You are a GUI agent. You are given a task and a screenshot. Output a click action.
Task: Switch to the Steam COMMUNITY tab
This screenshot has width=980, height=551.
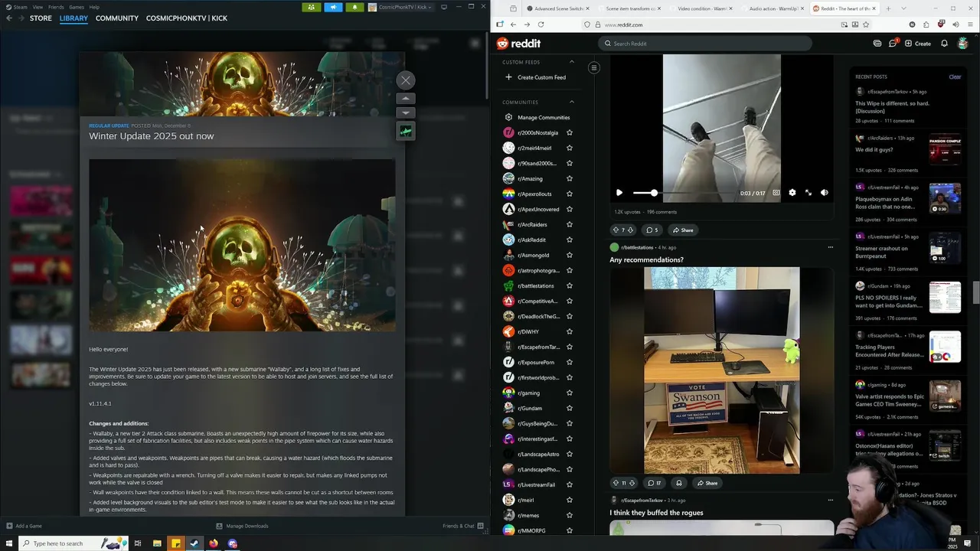[x=117, y=18]
